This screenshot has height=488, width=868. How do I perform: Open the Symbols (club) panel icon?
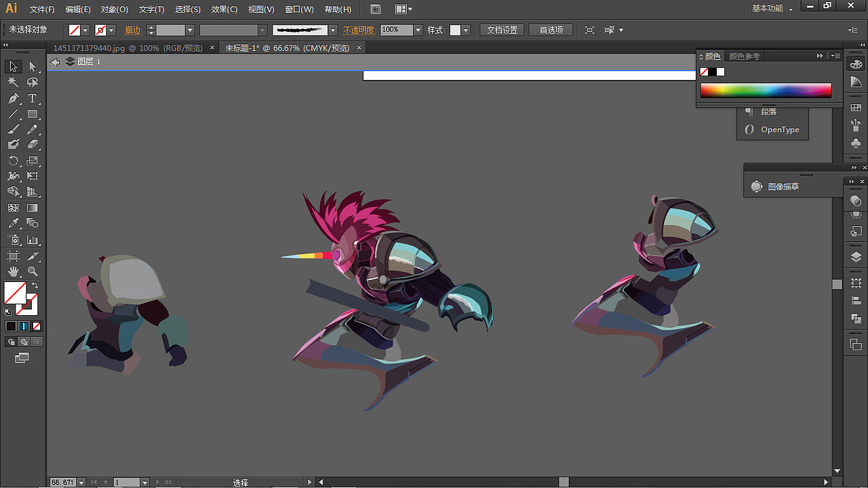[856, 143]
